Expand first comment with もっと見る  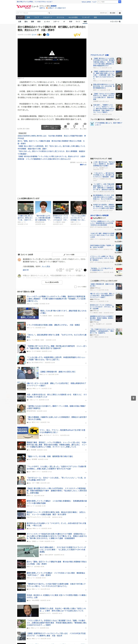coord(46,267)
